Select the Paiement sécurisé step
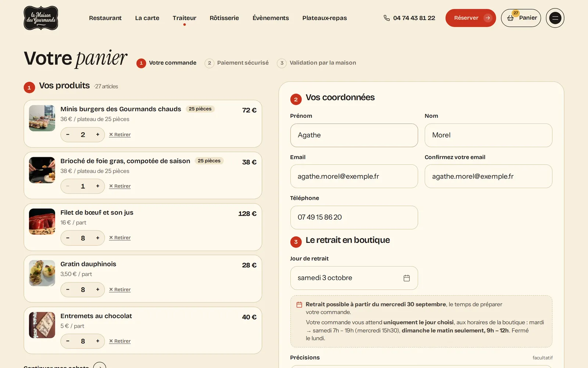The width and height of the screenshot is (588, 368). click(x=237, y=63)
